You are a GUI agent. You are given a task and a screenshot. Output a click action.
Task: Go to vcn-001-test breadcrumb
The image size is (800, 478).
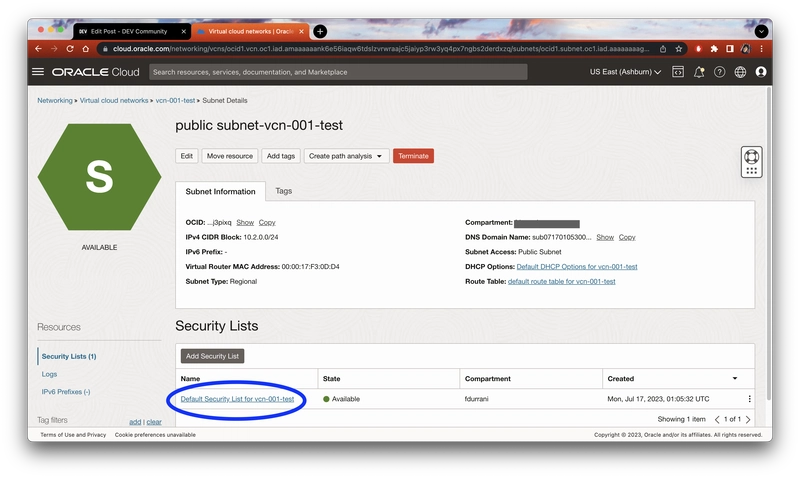coord(175,100)
